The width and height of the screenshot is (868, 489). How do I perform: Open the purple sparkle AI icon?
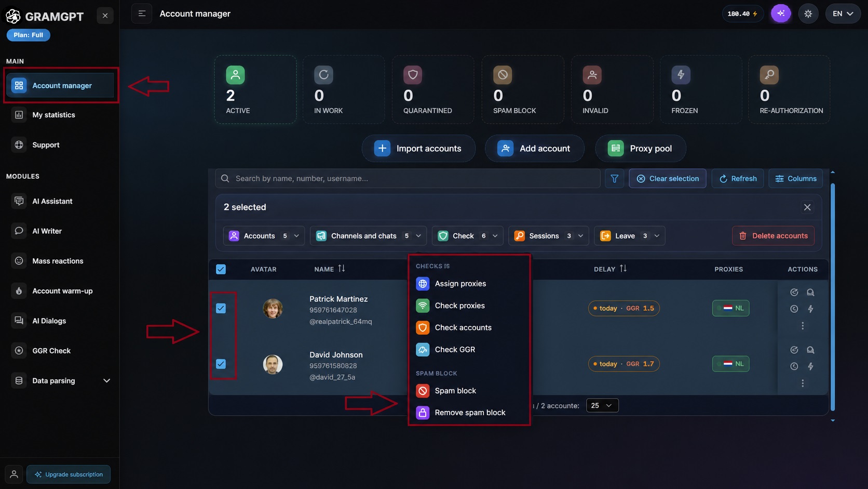pos(781,14)
